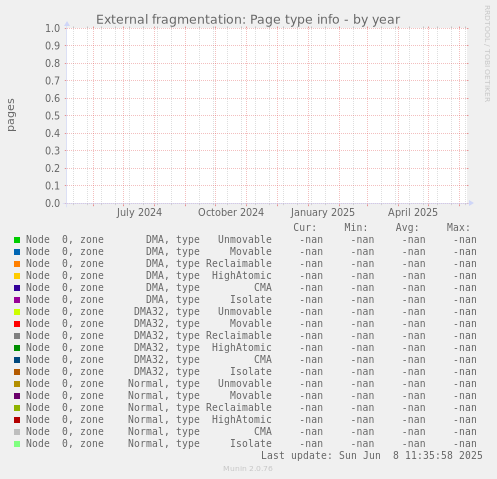Click the light green Normal Isolate swatch
Screen dimensions: 497x479
point(17,444)
